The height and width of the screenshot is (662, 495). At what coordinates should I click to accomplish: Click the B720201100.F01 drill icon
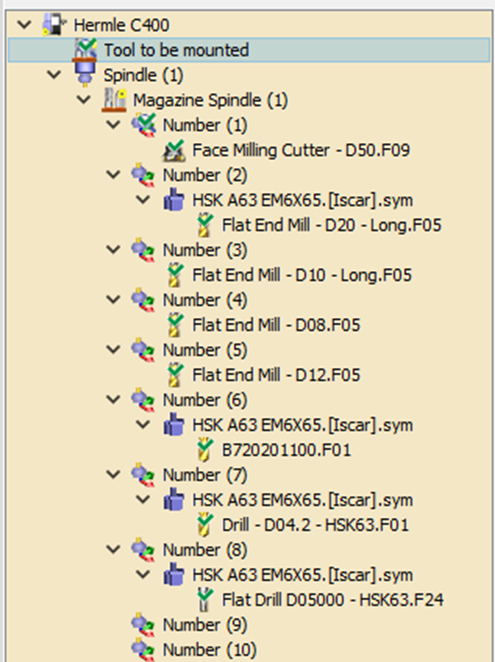[205, 450]
